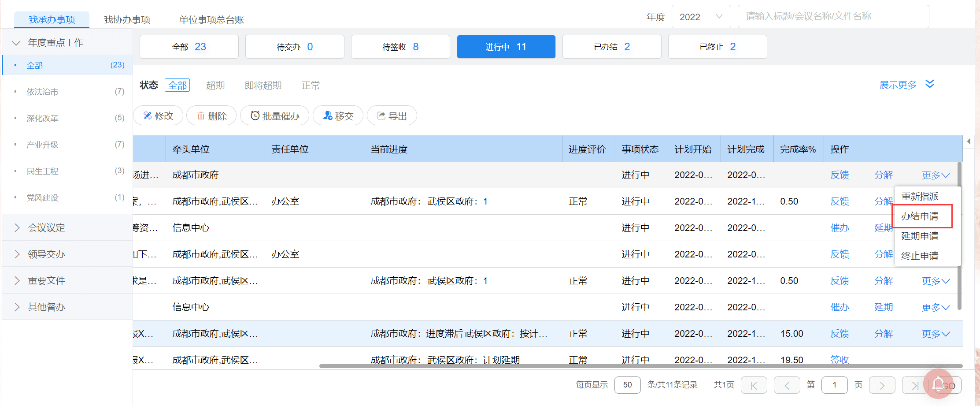Choose 办结申请 from the dropdown menu

(920, 216)
